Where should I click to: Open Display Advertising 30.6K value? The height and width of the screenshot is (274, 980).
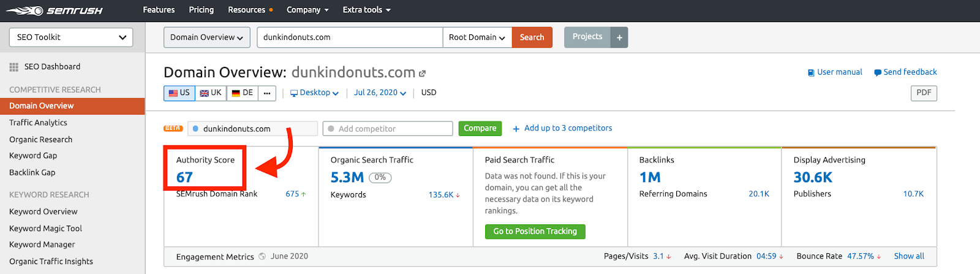click(x=813, y=178)
